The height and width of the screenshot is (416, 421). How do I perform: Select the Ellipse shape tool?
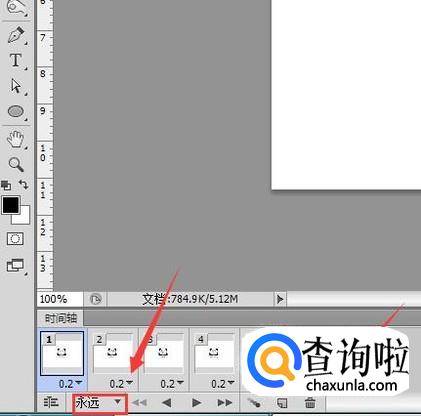pos(16,111)
